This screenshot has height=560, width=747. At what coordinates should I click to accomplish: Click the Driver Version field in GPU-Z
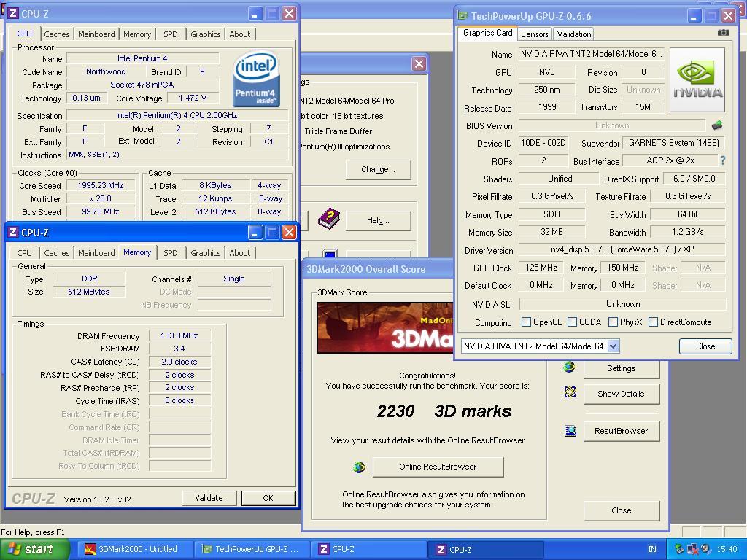[x=622, y=249]
